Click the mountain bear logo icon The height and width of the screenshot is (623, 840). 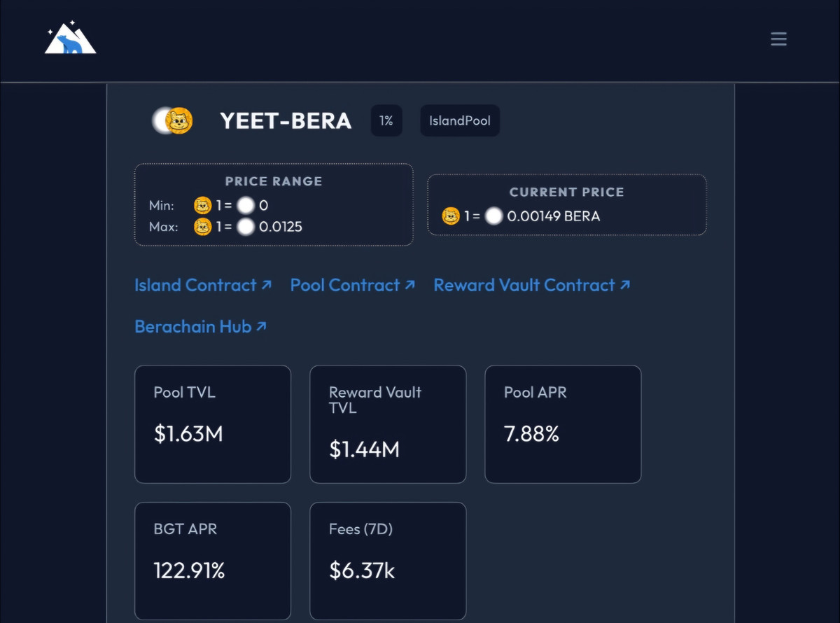coord(70,40)
